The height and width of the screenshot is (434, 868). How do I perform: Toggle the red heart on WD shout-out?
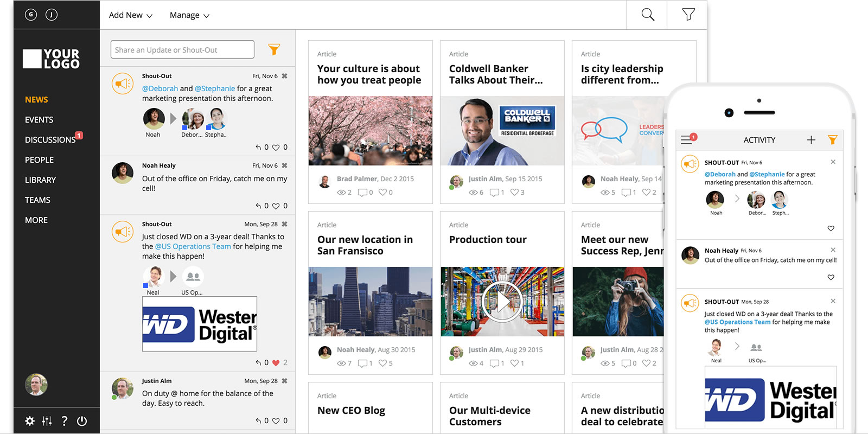coord(276,363)
